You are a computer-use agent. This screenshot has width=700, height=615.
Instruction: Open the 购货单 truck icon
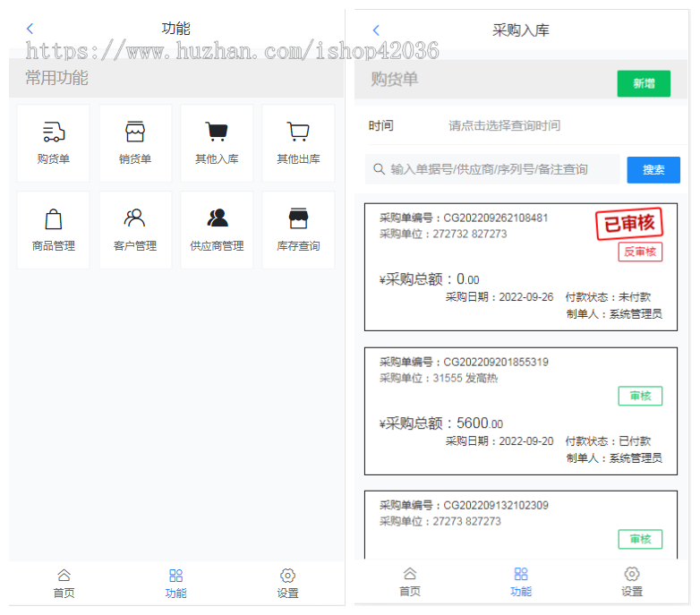pyautogui.click(x=54, y=132)
